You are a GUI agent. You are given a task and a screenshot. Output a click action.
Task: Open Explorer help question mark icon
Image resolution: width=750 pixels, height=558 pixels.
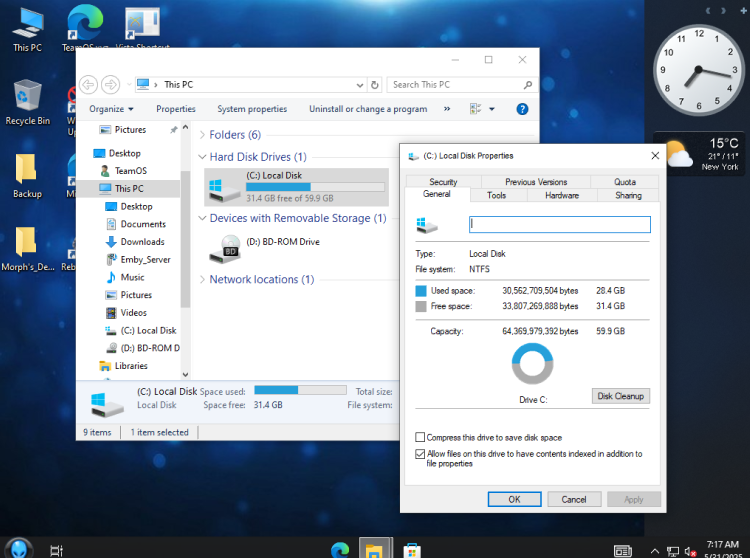pyautogui.click(x=522, y=109)
